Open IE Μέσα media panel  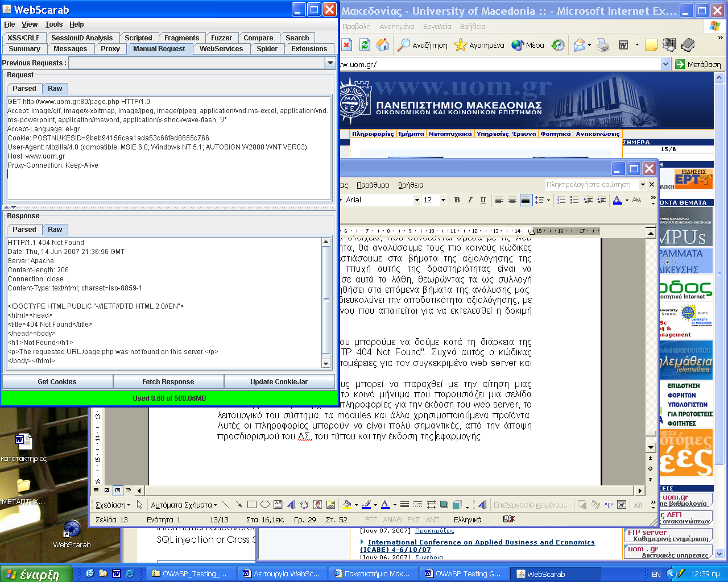[528, 45]
